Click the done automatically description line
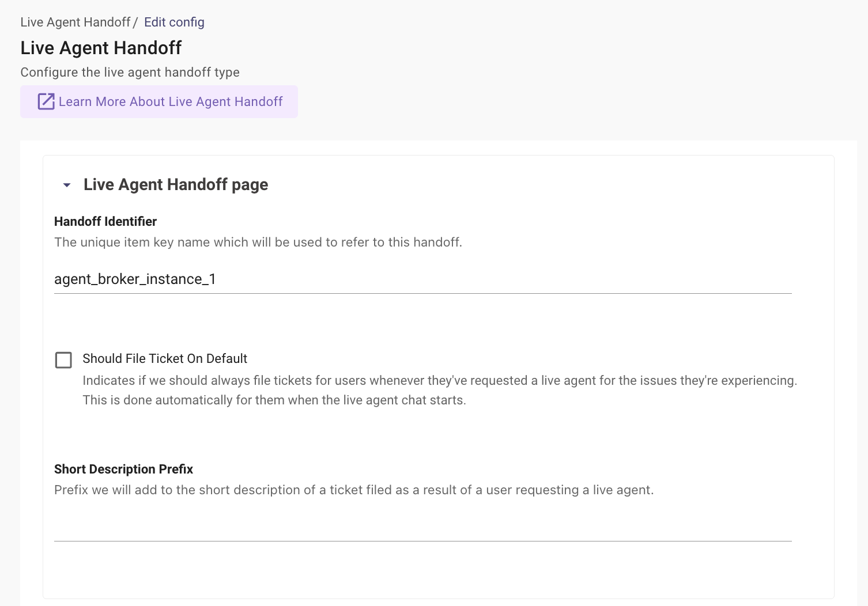The height and width of the screenshot is (606, 868). 274,400
